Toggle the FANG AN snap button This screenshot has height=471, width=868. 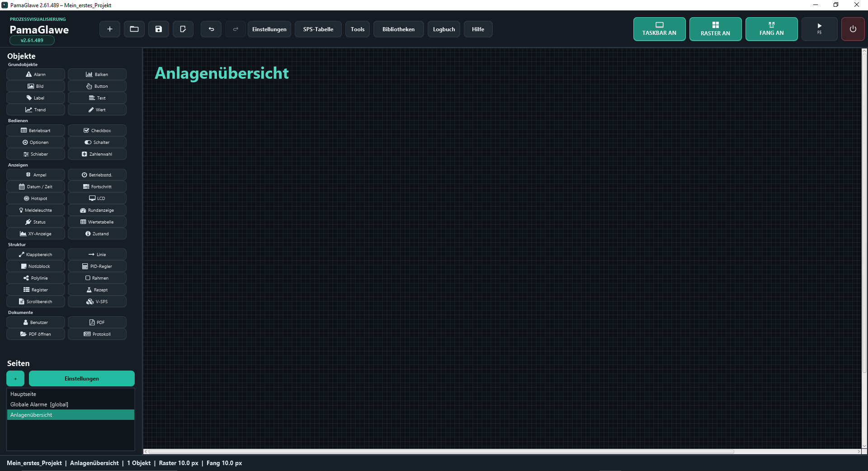point(771,29)
